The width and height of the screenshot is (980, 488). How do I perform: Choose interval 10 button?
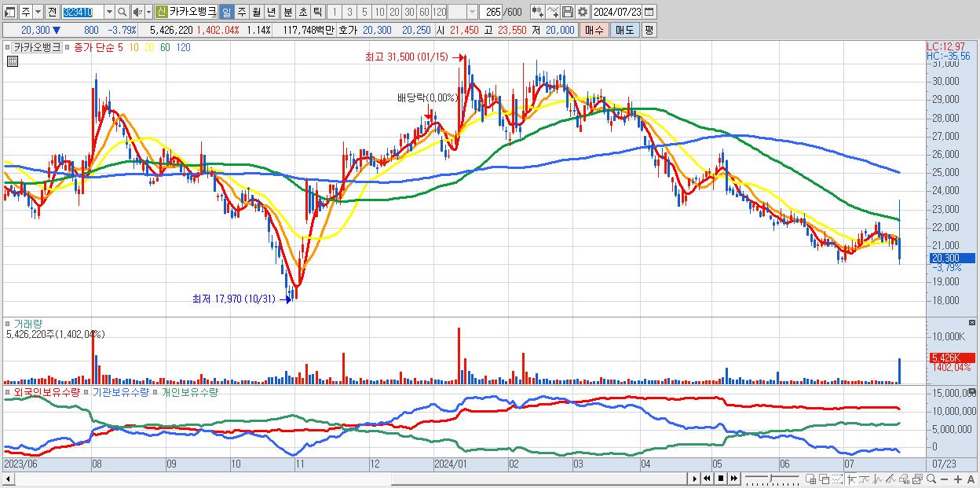(x=379, y=12)
